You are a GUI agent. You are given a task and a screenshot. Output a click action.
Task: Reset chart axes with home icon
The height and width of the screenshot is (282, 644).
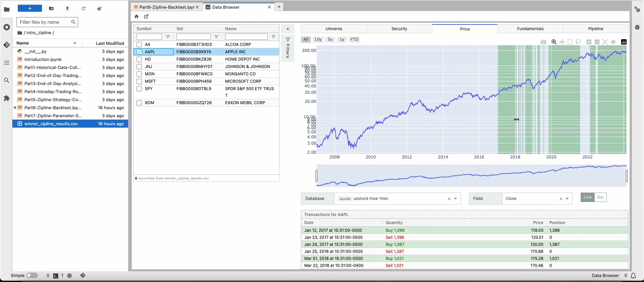tap(613, 42)
